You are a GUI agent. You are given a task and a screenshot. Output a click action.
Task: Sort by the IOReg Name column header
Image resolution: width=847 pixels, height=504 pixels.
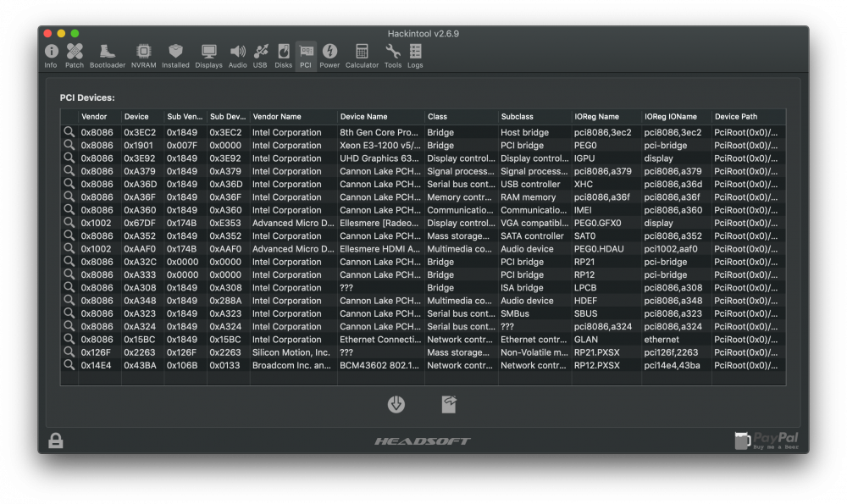pyautogui.click(x=606, y=117)
